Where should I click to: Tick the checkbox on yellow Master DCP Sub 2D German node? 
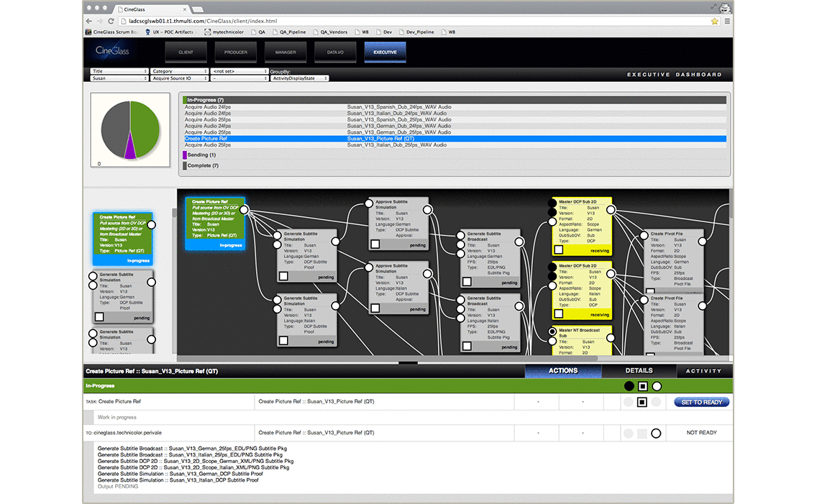559,249
